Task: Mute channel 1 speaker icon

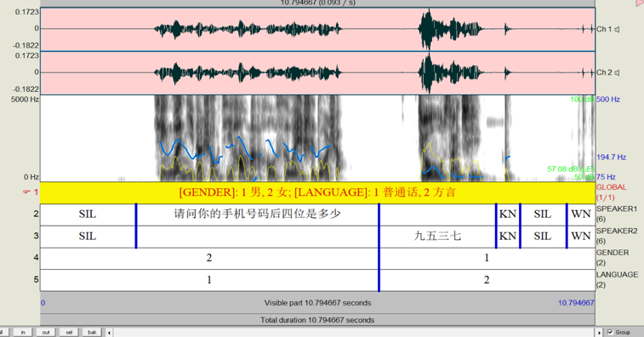Action: click(x=617, y=29)
